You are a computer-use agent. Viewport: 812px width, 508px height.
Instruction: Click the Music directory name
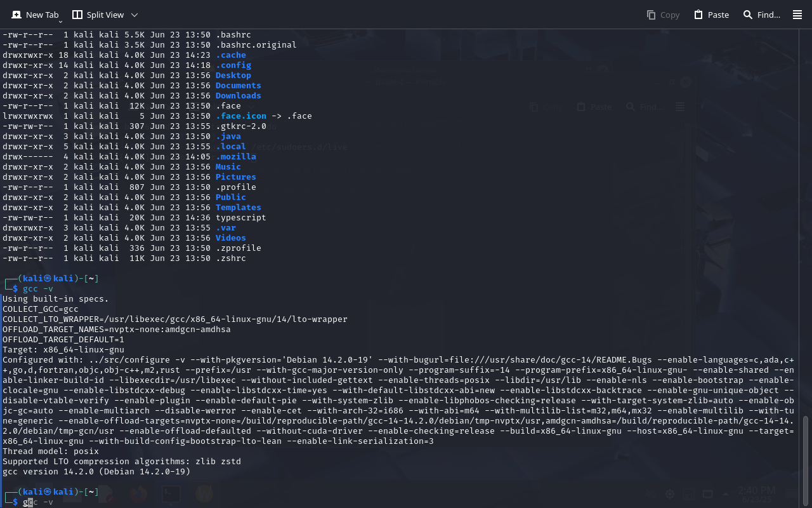[228, 167]
